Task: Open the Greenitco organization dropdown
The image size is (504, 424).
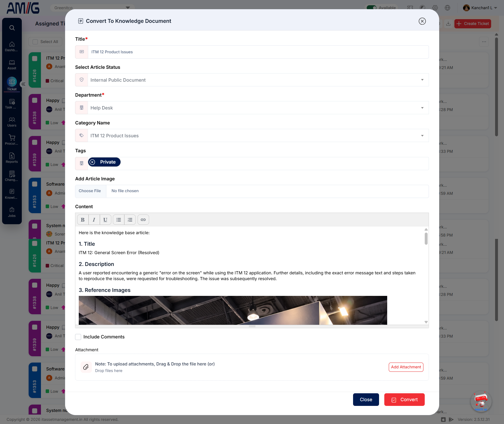Action: click(92, 8)
